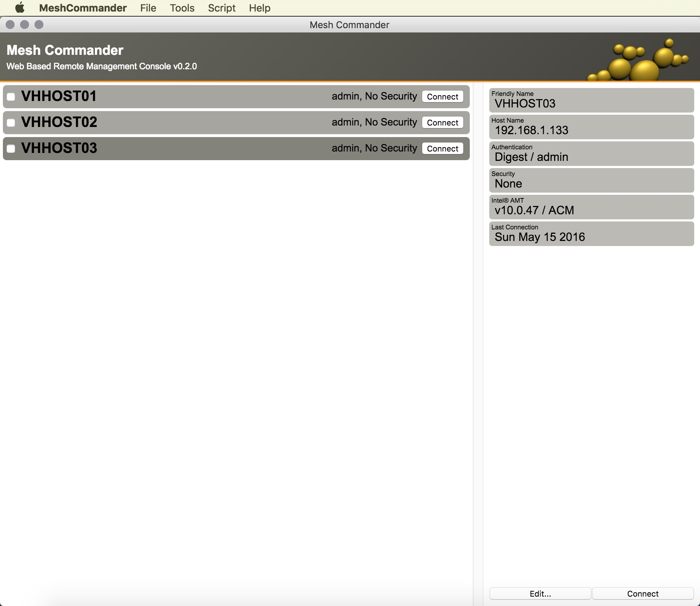Click the Authentication field Digest / admin
The height and width of the screenshot is (606, 700).
tap(591, 154)
